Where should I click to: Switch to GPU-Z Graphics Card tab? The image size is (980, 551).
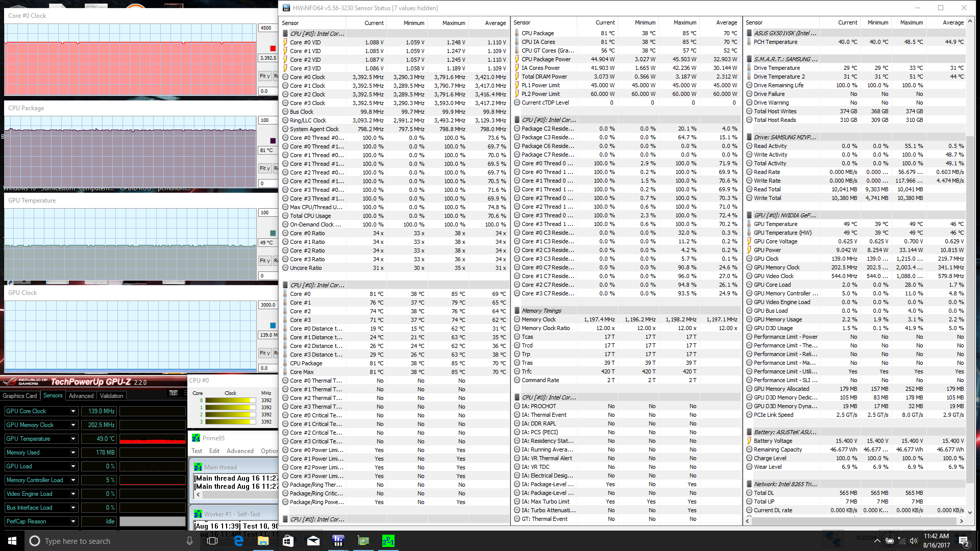[20, 396]
